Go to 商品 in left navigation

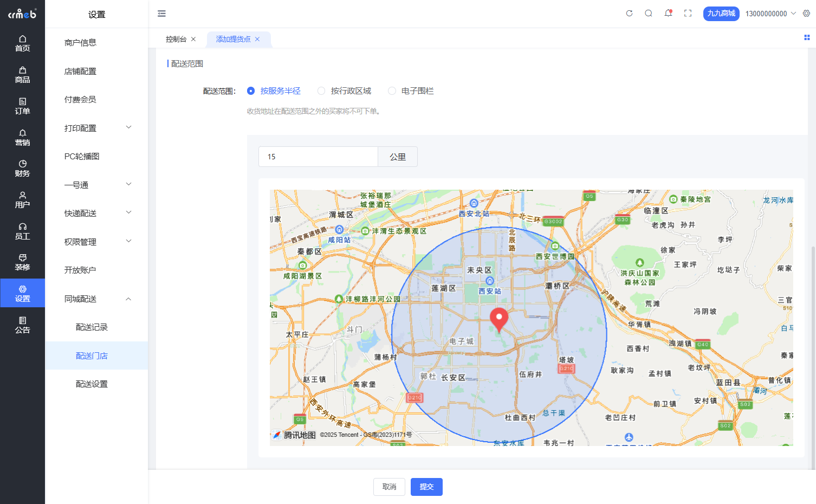click(22, 75)
